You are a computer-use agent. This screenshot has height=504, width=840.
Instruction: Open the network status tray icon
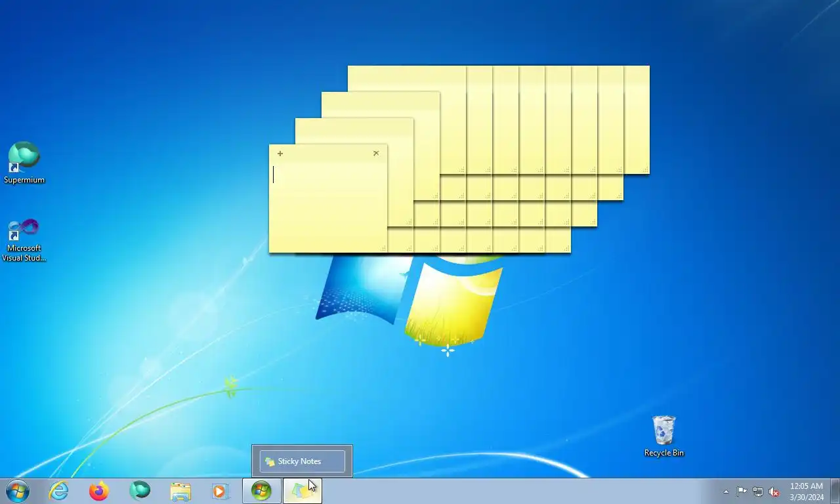[758, 492]
